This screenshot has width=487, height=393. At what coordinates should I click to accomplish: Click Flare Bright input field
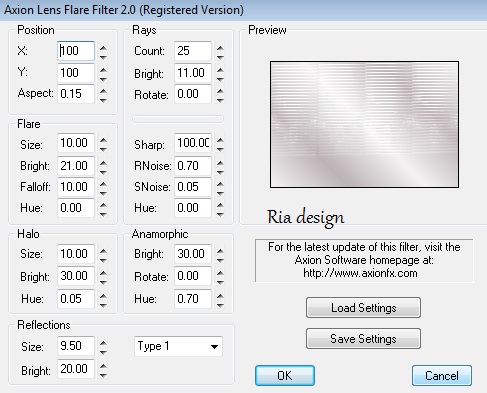pyautogui.click(x=76, y=166)
